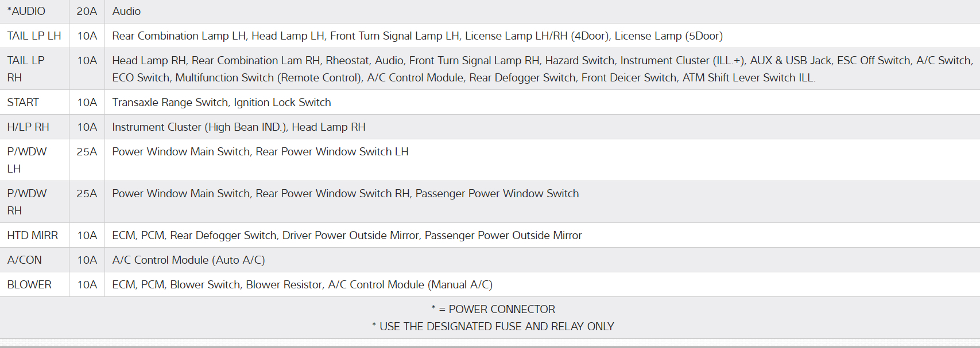980x348 pixels.
Task: Click the *AUDIO fuse name cell
Action: point(26,11)
